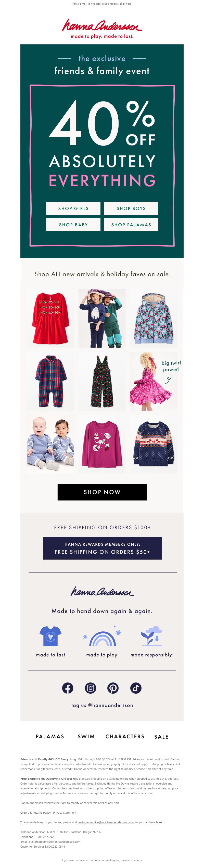
Task: Open the SALE footer menu item
Action: coord(161,737)
